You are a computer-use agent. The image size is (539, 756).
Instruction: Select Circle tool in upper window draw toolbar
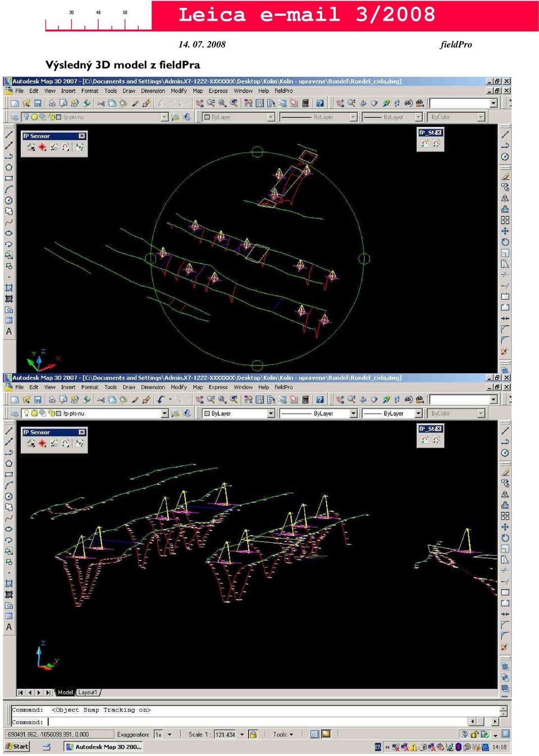pyautogui.click(x=9, y=200)
